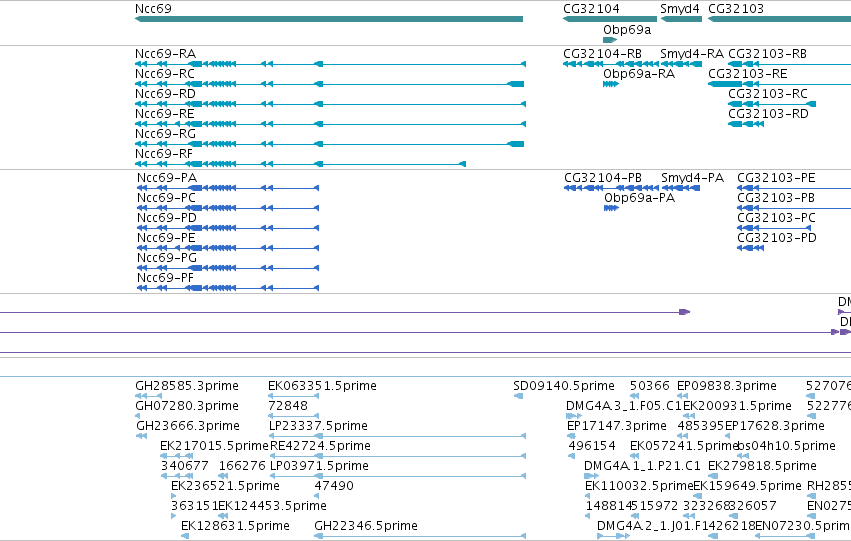Click the SD09140.5prime EST label
Screen dimensions: 851x541
564,386
